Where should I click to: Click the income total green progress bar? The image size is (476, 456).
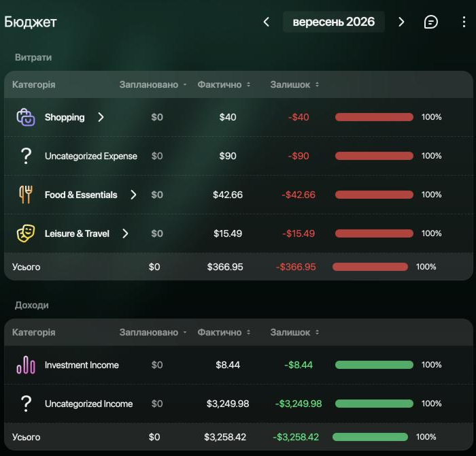pyautogui.click(x=370, y=437)
